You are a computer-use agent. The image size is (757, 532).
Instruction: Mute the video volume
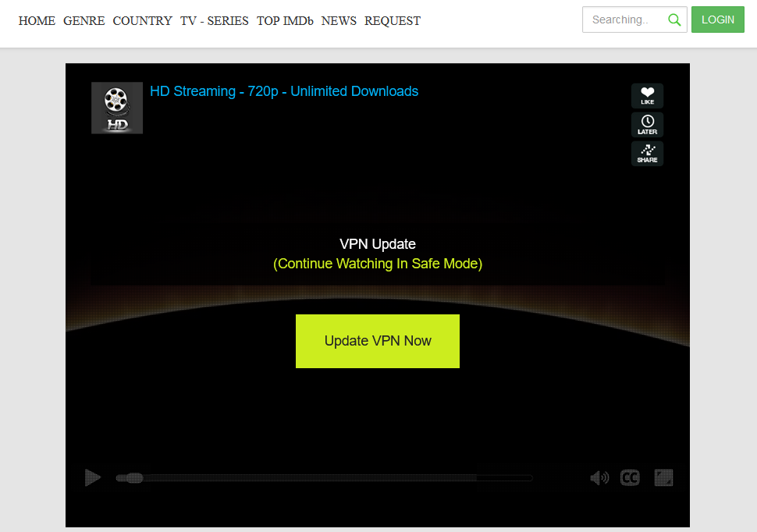[599, 477]
